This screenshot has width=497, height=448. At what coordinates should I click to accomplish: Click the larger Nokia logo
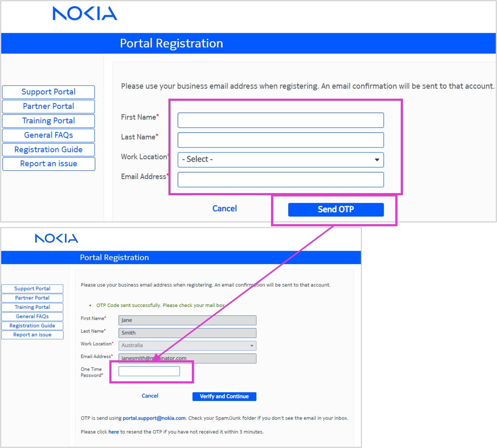click(x=85, y=13)
